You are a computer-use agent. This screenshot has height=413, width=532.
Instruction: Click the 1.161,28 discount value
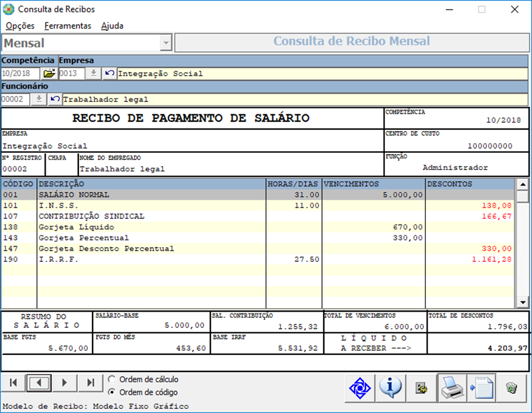click(492, 260)
